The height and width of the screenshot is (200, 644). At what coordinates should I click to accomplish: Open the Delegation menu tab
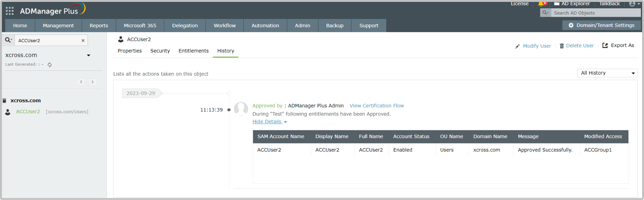[185, 26]
